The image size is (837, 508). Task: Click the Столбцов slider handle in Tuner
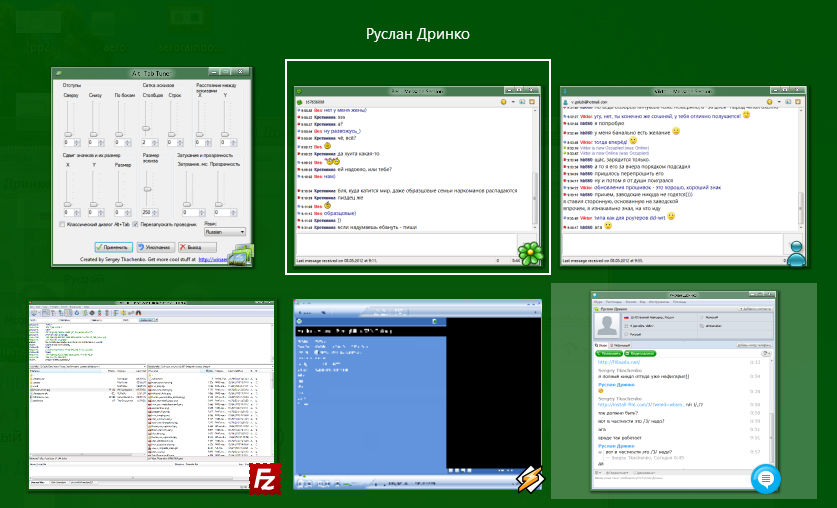tap(146, 128)
